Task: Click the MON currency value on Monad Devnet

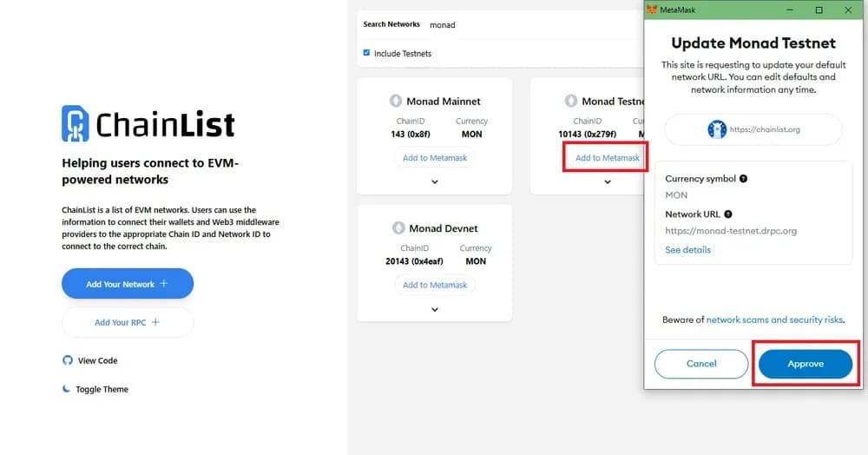Action: coord(476,261)
